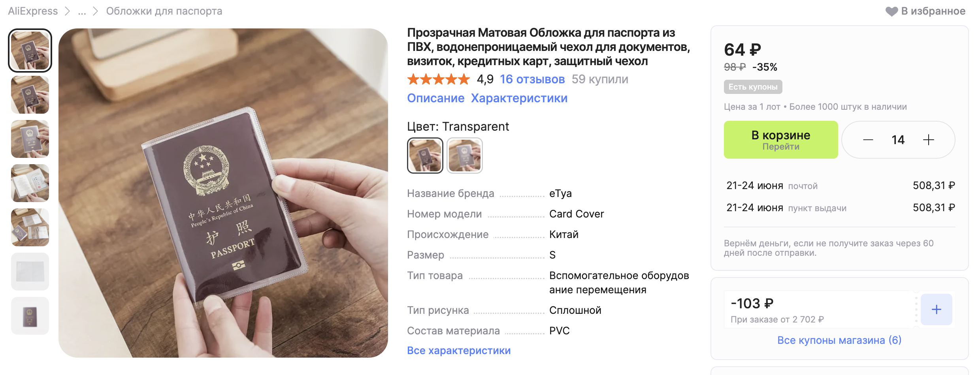Select the last standalone passport thumbnail
This screenshot has width=980, height=375.
tap(30, 316)
